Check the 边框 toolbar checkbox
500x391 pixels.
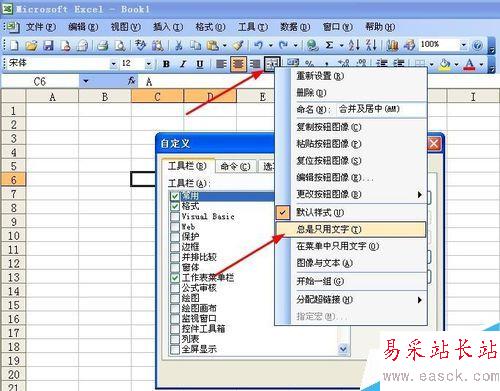(175, 247)
